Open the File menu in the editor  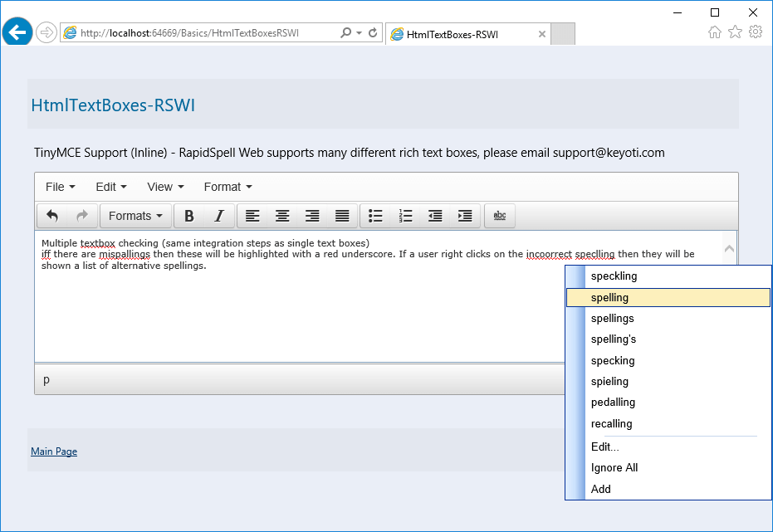click(x=60, y=187)
